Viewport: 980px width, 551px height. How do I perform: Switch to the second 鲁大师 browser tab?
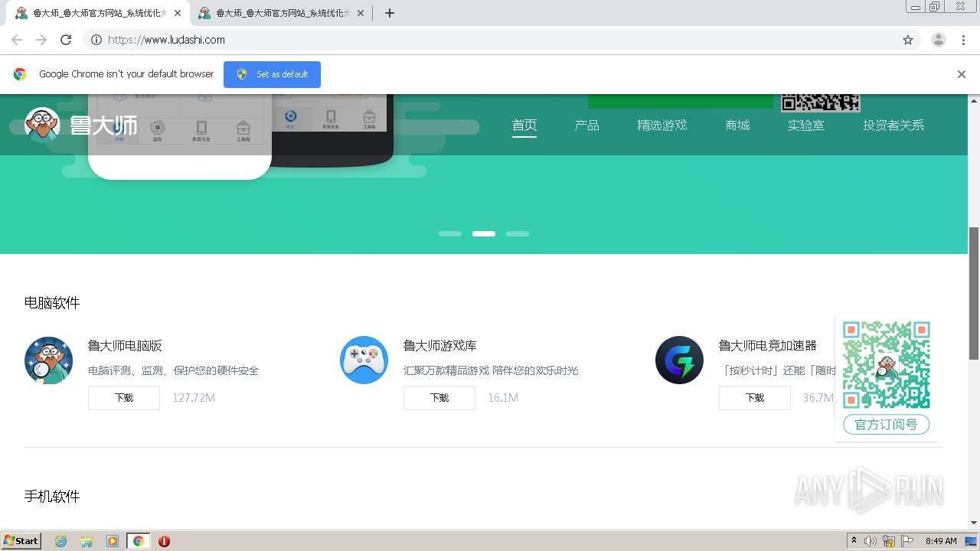[280, 13]
